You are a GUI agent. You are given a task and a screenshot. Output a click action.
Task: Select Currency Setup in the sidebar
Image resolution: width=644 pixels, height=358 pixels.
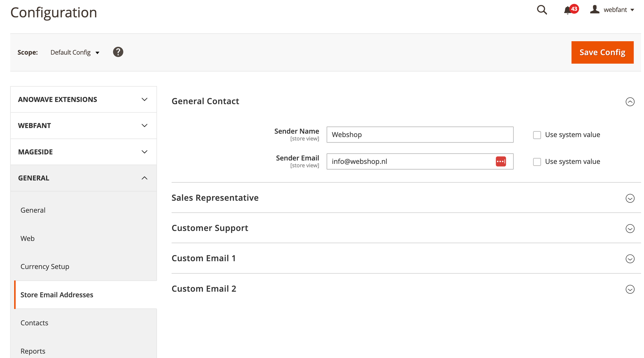pos(45,266)
